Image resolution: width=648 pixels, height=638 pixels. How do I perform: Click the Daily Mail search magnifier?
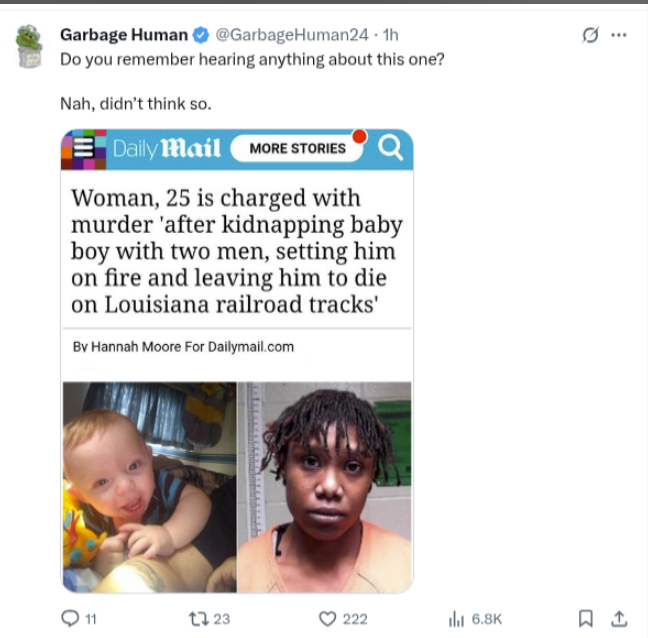(x=391, y=149)
